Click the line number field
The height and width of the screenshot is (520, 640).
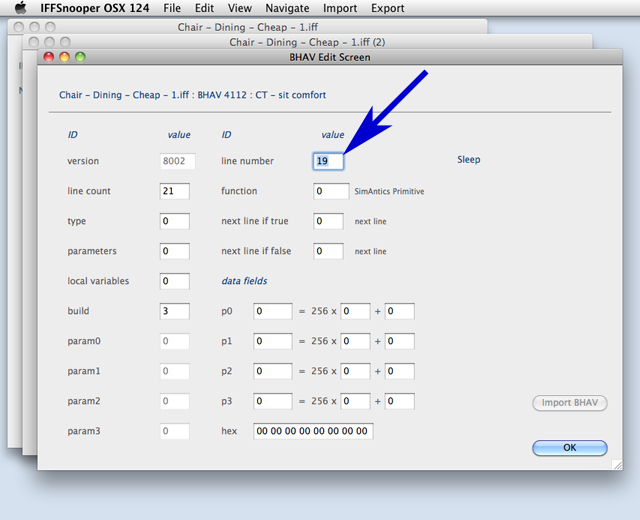(x=328, y=161)
